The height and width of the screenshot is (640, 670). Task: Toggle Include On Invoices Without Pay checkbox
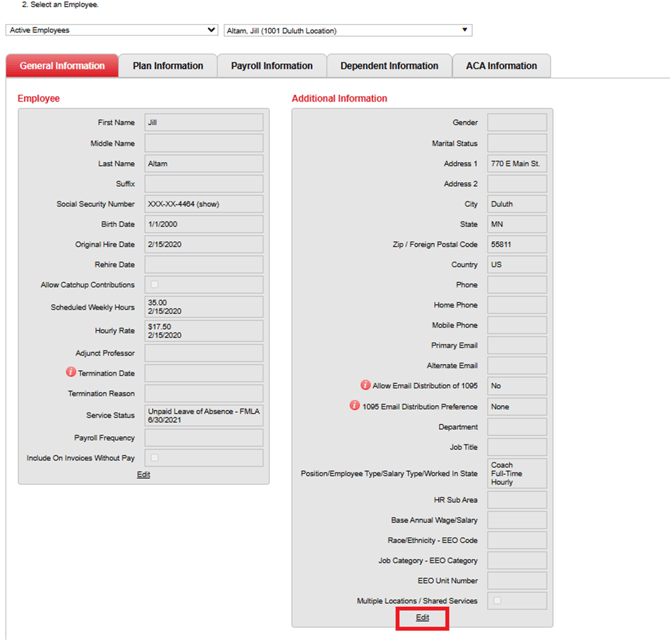tap(154, 457)
